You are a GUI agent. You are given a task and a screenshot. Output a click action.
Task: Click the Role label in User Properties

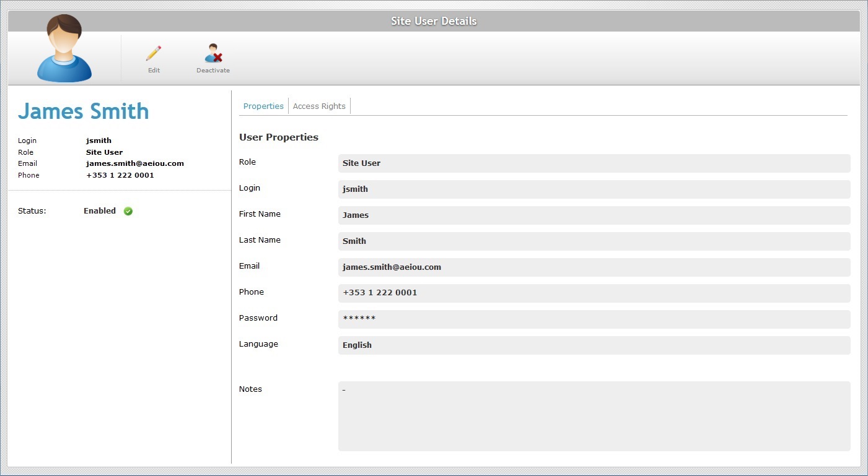pos(247,162)
